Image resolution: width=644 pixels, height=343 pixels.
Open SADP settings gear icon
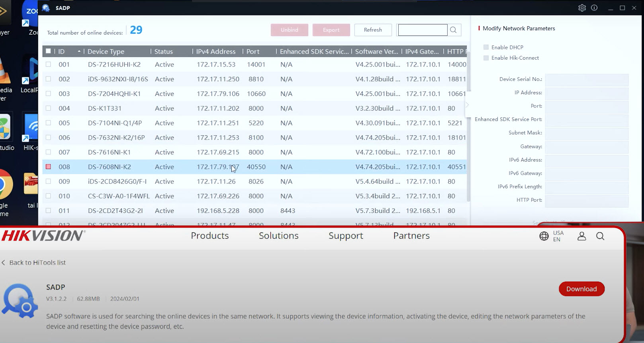(582, 8)
